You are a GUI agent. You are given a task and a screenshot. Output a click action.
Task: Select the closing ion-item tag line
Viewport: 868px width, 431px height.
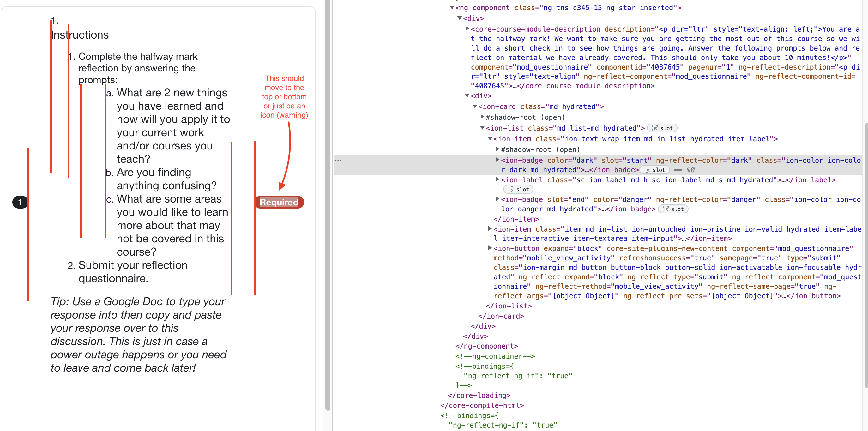coord(516,219)
